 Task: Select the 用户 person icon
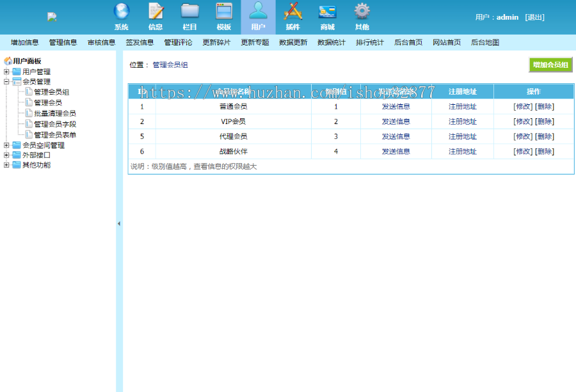259,11
